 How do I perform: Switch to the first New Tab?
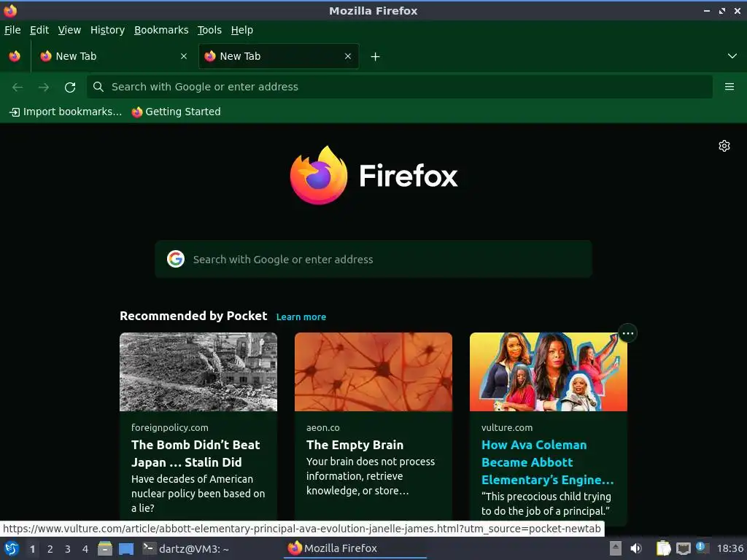(x=113, y=56)
